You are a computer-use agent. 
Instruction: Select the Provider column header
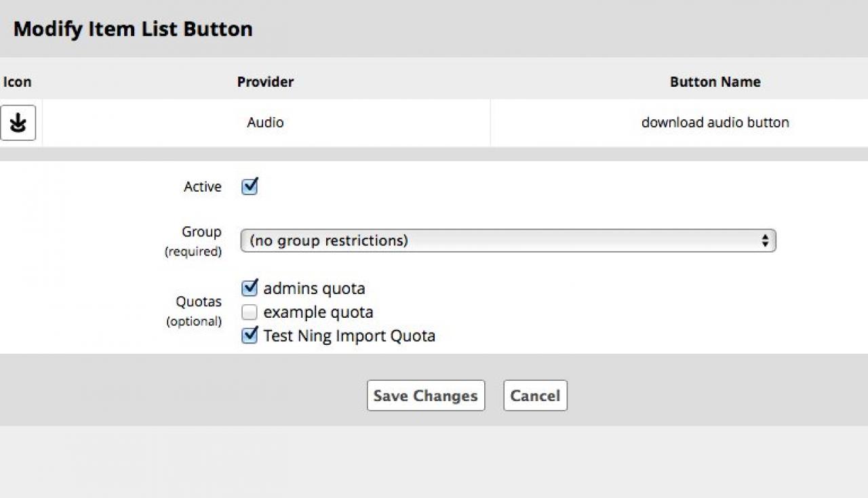click(x=265, y=82)
